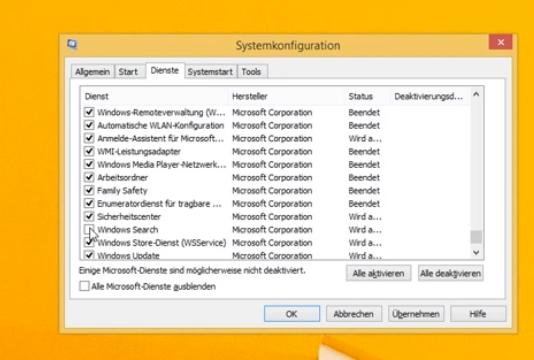Screen dimensions: 534x360
Task: Check Alle Microsoft-Dienste ausblenden
Action: click(84, 286)
